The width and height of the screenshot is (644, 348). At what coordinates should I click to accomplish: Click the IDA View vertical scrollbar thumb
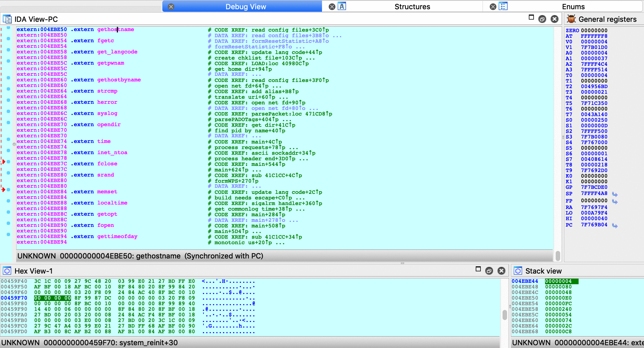coord(558,255)
